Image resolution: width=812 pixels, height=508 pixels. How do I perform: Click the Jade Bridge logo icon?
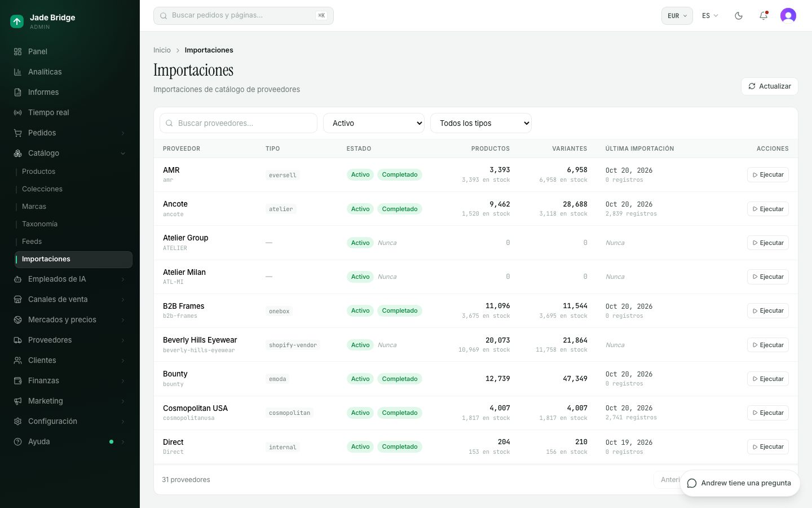tap(17, 21)
